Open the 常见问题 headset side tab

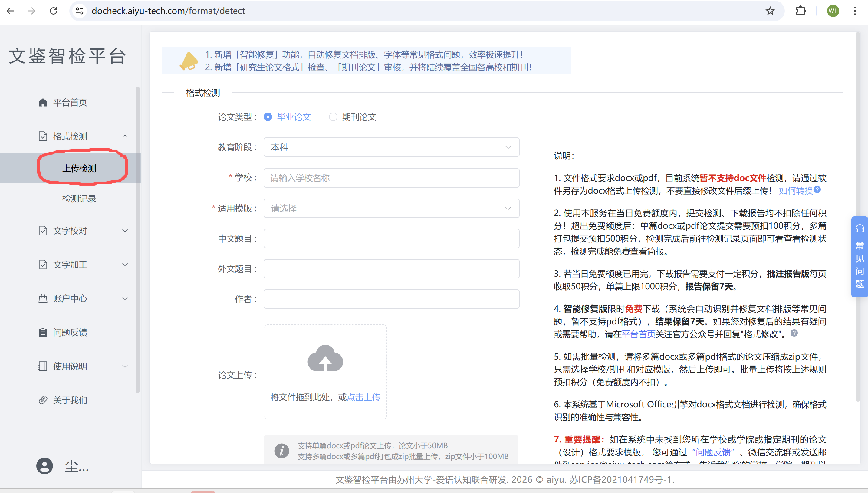(x=860, y=257)
